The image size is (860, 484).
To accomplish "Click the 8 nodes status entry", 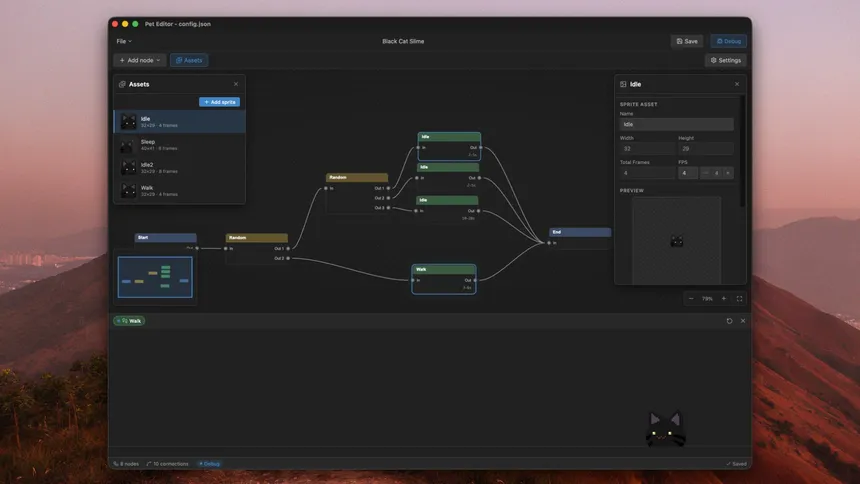I will 126,464.
